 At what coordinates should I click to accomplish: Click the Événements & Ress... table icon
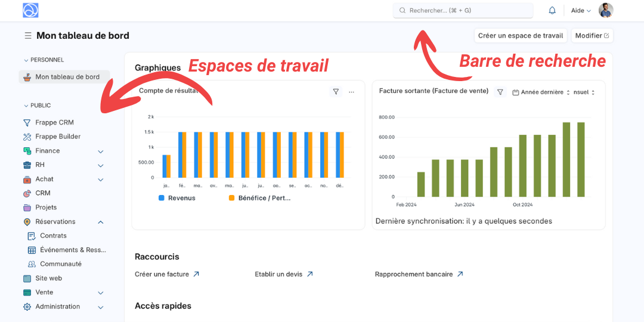[x=32, y=250]
